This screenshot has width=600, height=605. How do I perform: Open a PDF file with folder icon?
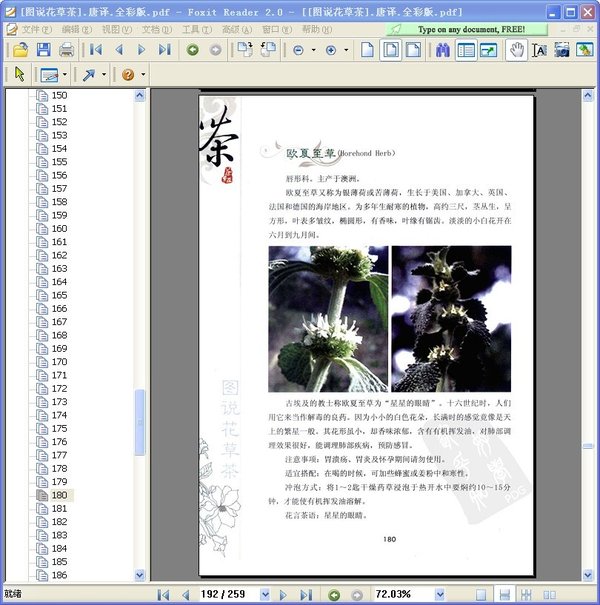(20, 50)
